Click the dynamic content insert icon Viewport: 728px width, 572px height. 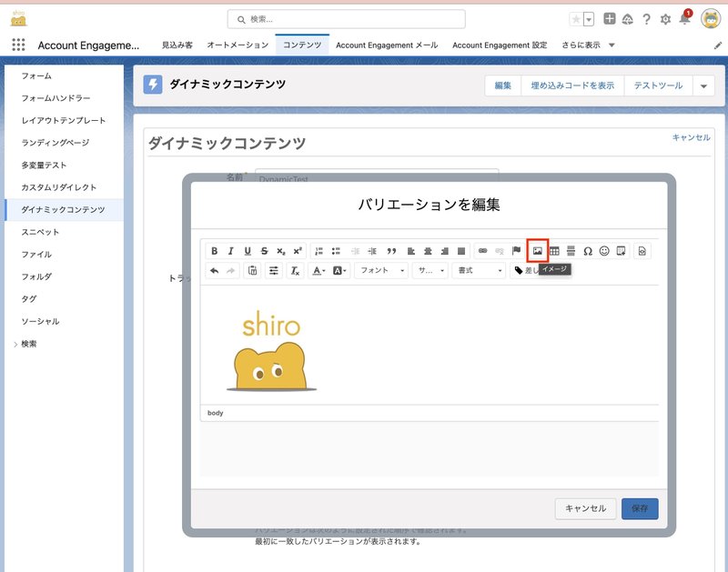[x=621, y=251]
